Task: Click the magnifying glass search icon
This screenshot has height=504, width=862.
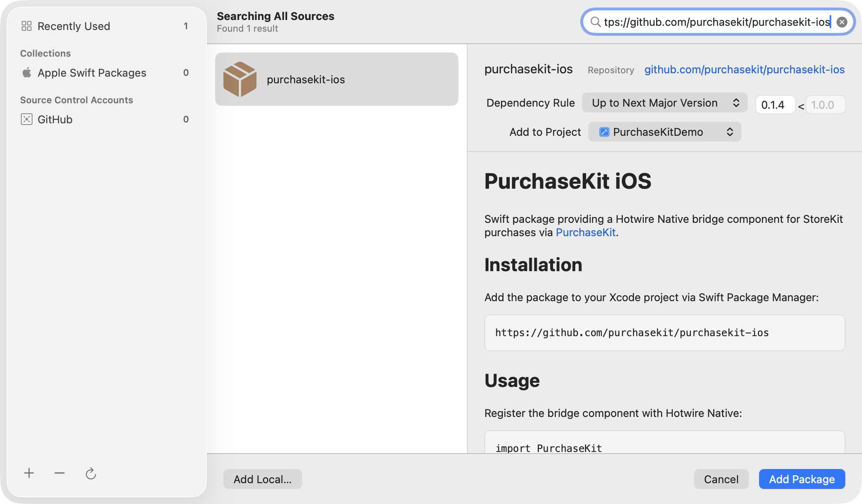Action: [x=595, y=22]
